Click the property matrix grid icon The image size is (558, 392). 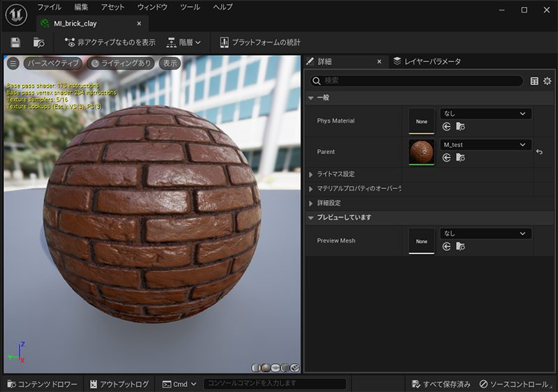point(534,81)
